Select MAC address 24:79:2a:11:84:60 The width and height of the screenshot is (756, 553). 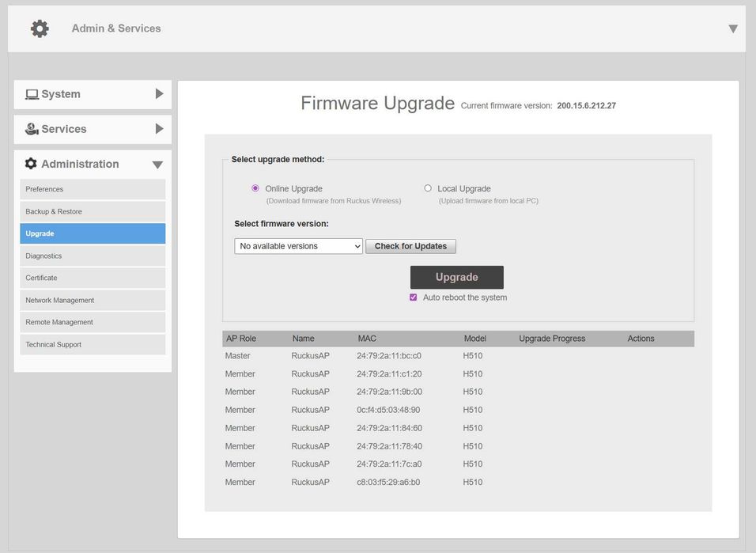pos(389,428)
